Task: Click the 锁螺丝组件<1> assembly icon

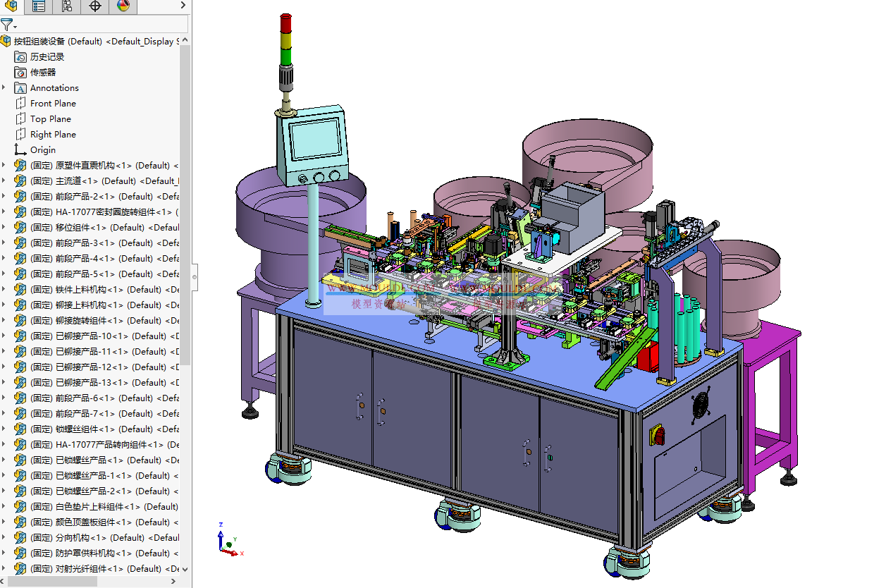Action: tap(20, 429)
